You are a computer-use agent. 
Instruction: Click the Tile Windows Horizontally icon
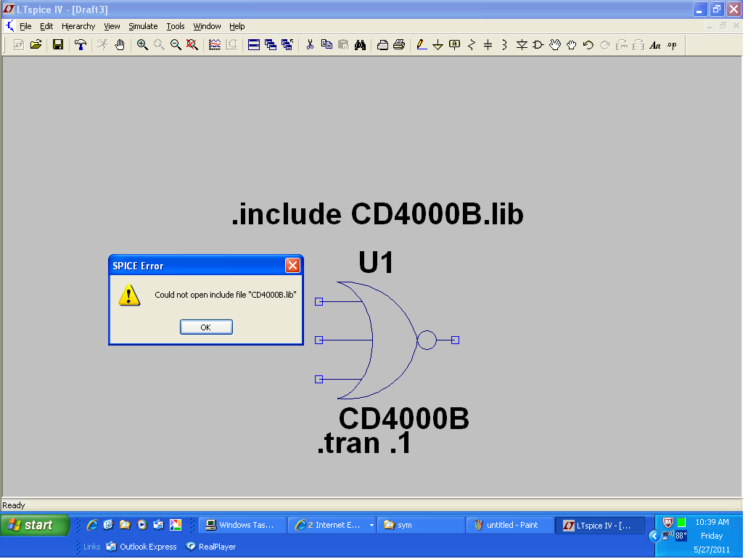click(x=254, y=45)
